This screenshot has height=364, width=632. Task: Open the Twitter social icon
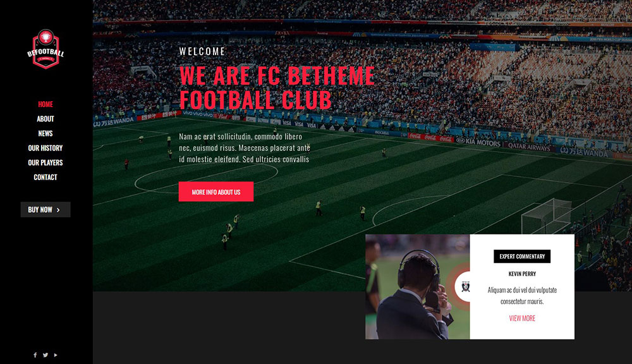(46, 355)
